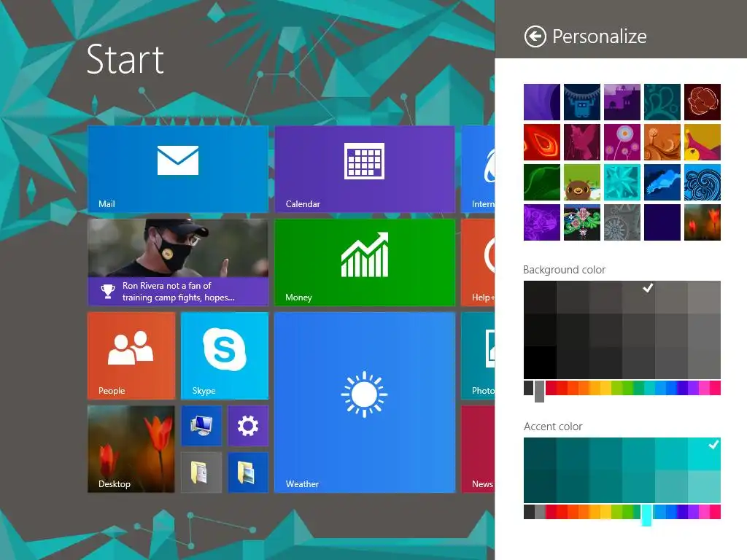Pick the lightest grey background color shade

point(704,297)
